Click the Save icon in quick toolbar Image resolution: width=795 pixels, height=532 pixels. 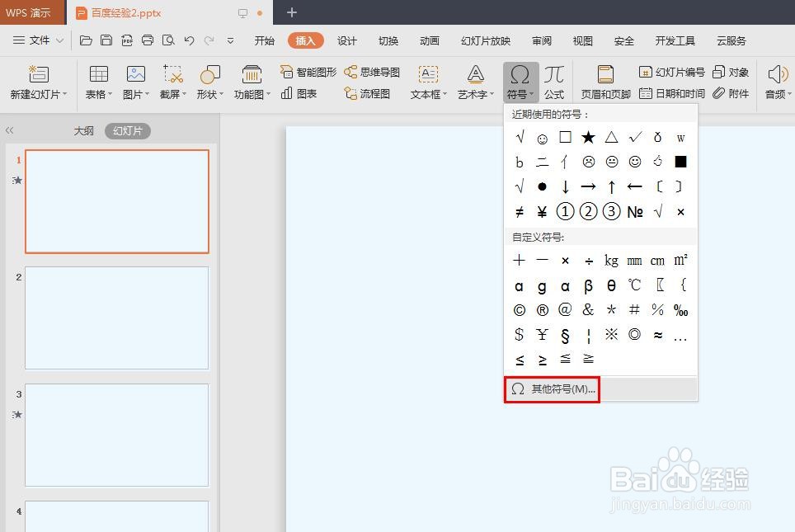[106, 40]
